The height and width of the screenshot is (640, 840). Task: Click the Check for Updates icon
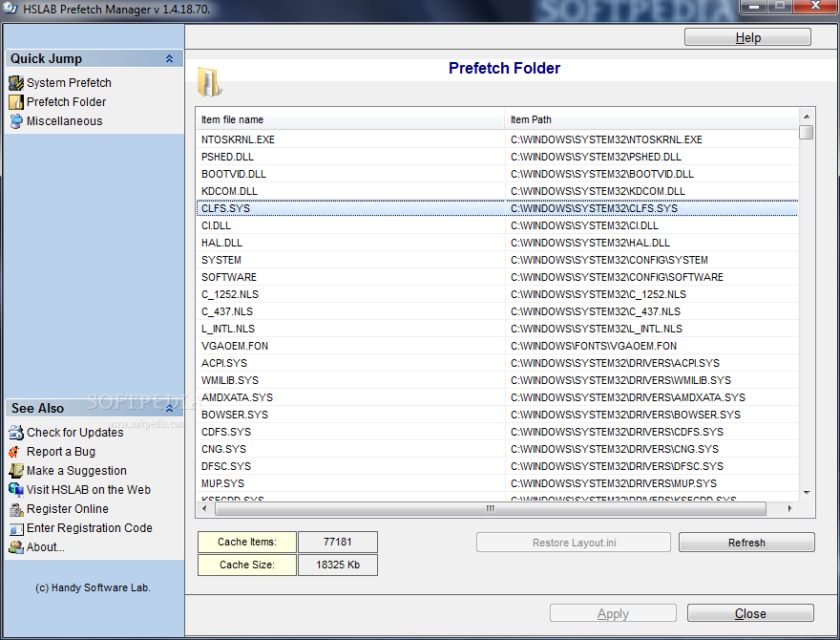pyautogui.click(x=16, y=432)
